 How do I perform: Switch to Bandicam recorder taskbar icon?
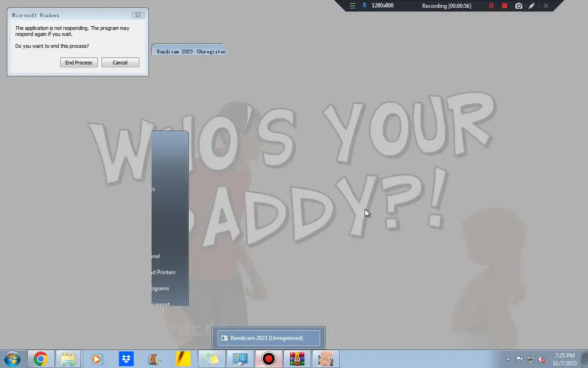click(x=269, y=359)
